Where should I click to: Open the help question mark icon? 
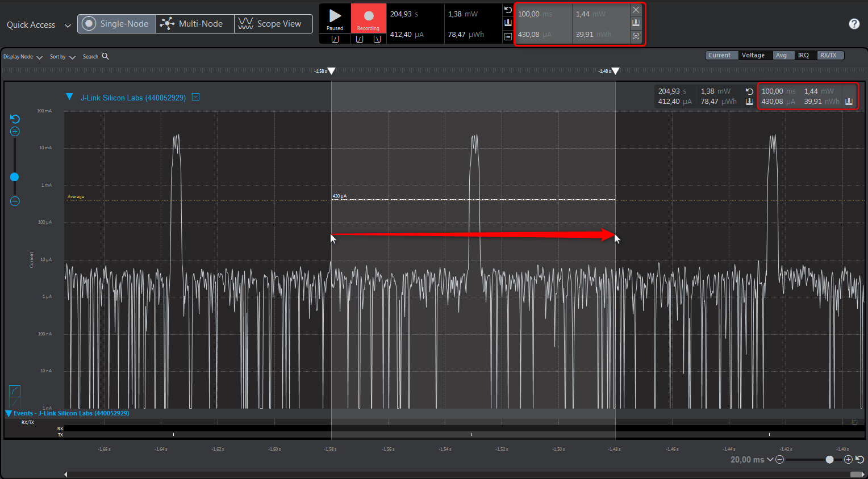[854, 24]
